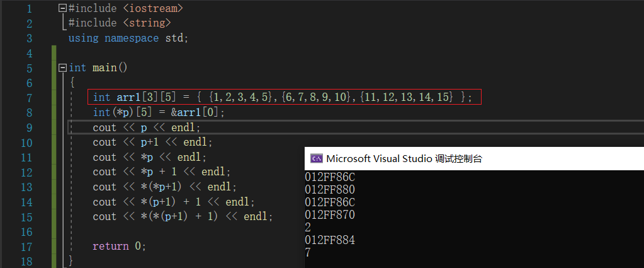Collapse the int main() function block
The image size is (644, 268).
coord(62,67)
